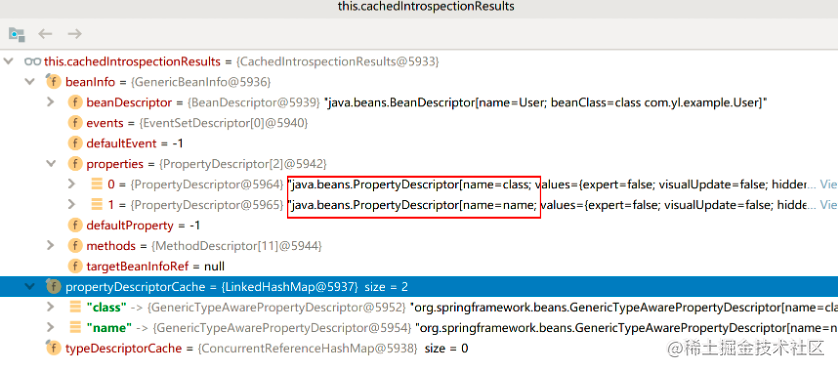Click the {CachedIntrospectionResults@5933} value text
This screenshot has width=838, height=371.
coord(337,61)
